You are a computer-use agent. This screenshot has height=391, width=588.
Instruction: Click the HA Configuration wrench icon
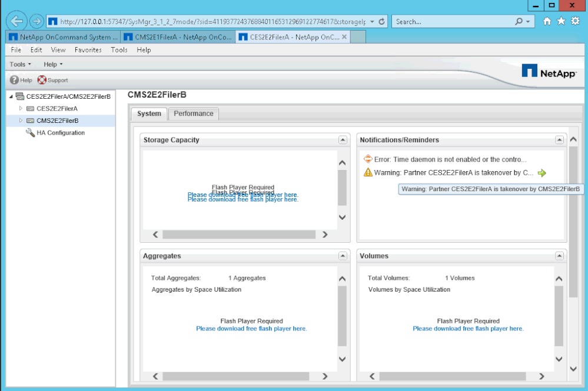point(30,132)
